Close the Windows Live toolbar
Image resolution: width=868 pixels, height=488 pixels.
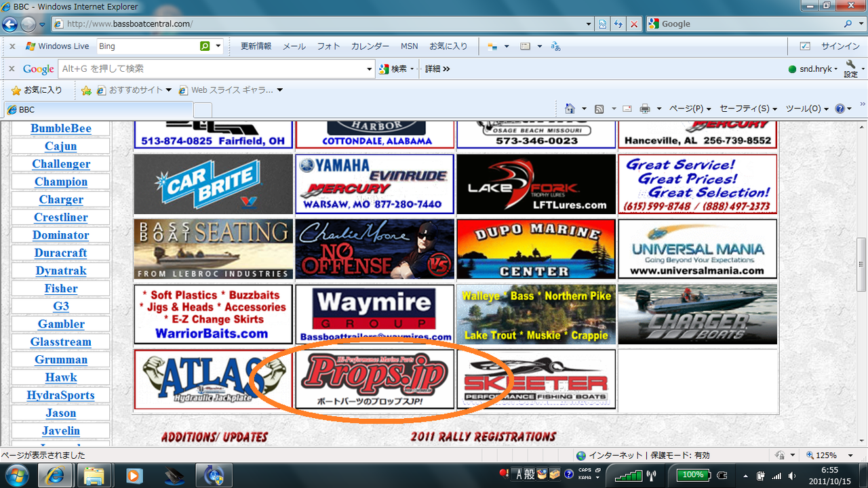pyautogui.click(x=12, y=46)
